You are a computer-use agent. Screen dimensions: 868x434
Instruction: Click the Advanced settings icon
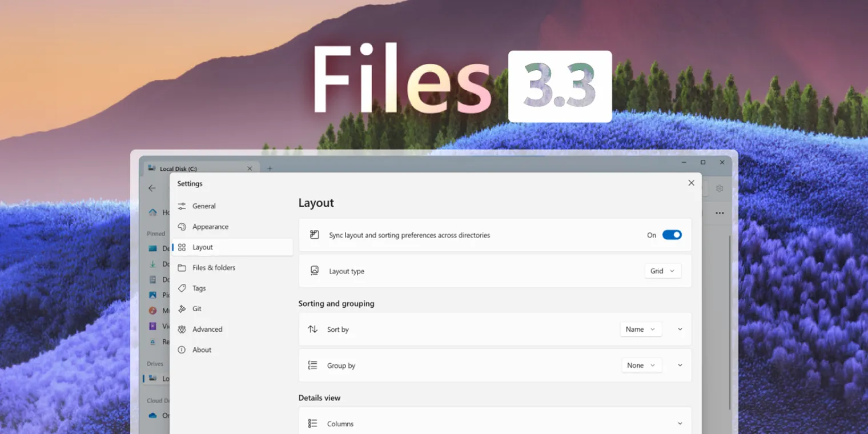[183, 329]
